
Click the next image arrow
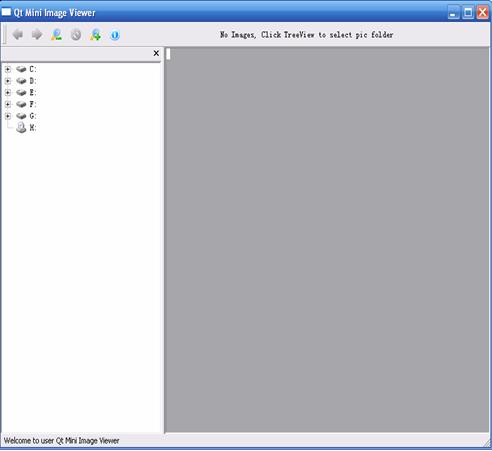37,34
